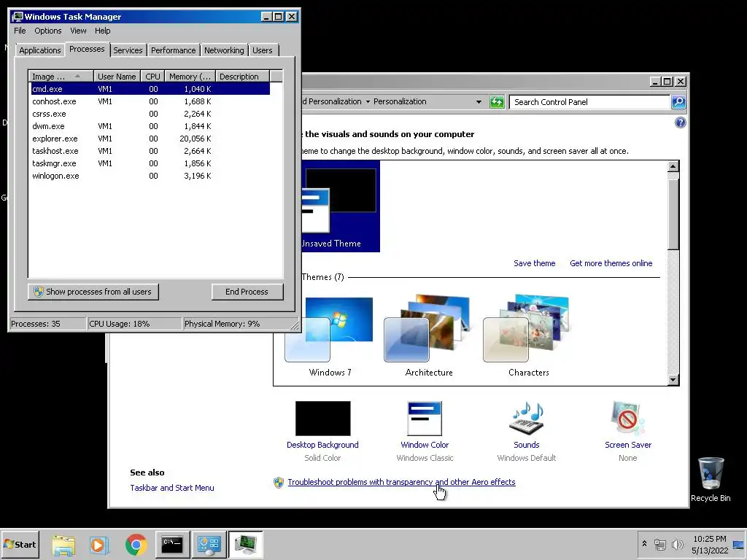This screenshot has height=560, width=747.
Task: Switch to Task Manager taskbar button
Action: click(x=245, y=544)
